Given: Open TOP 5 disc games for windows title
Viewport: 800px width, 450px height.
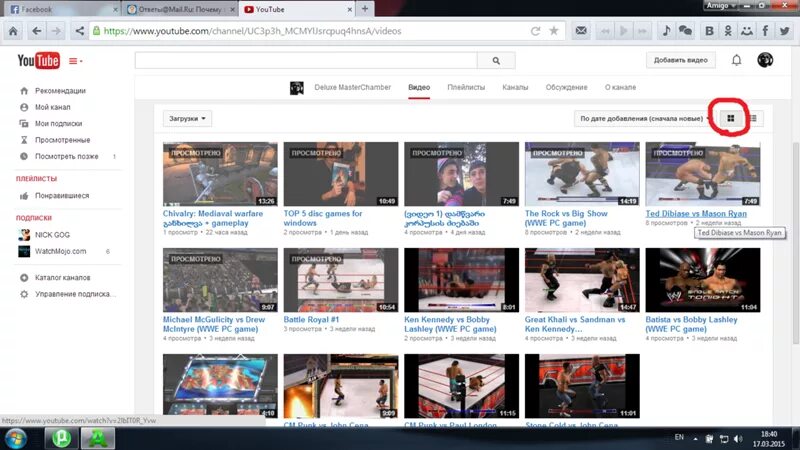Looking at the screenshot, I should coord(322,218).
